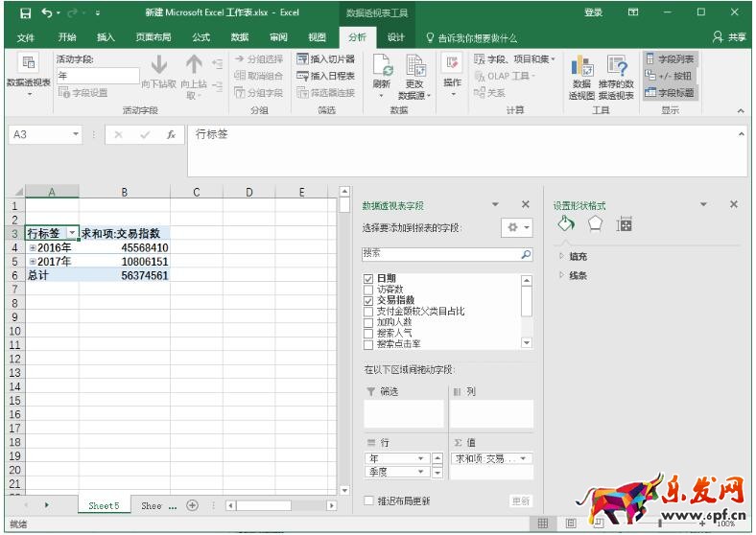
Task: Enable 推迟布局更新 checkbox
Action: [x=369, y=500]
